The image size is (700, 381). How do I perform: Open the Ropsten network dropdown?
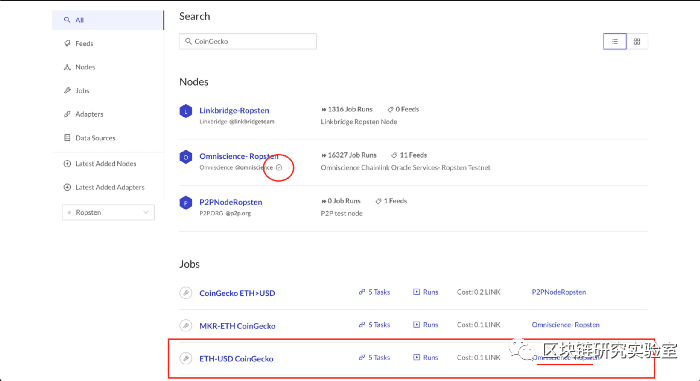point(108,213)
